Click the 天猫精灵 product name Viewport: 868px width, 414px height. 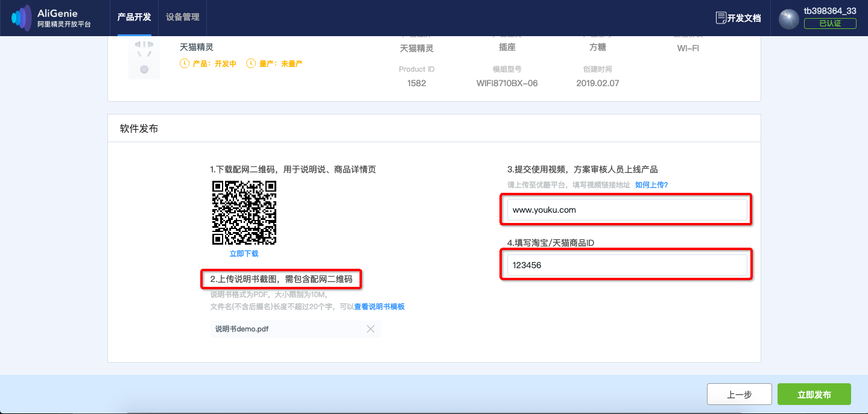pos(197,46)
